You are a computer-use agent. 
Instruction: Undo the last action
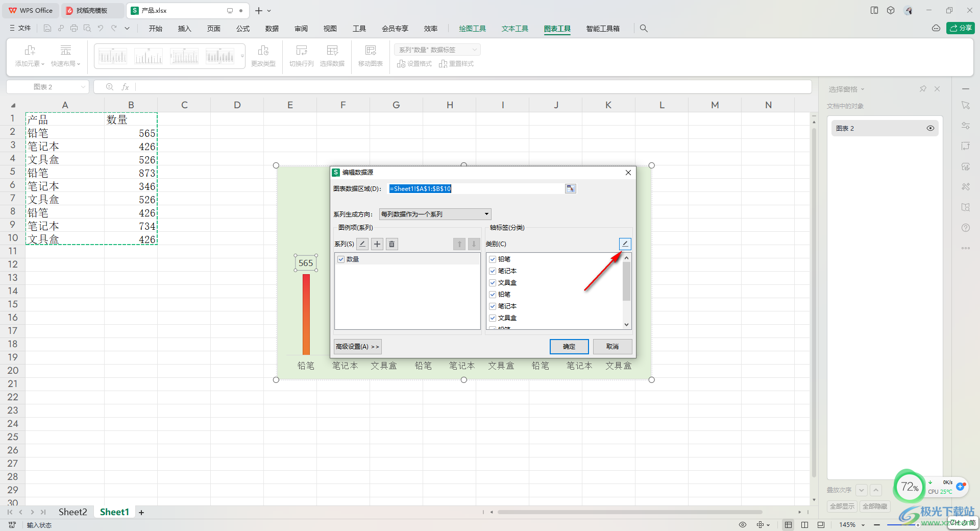(x=101, y=29)
